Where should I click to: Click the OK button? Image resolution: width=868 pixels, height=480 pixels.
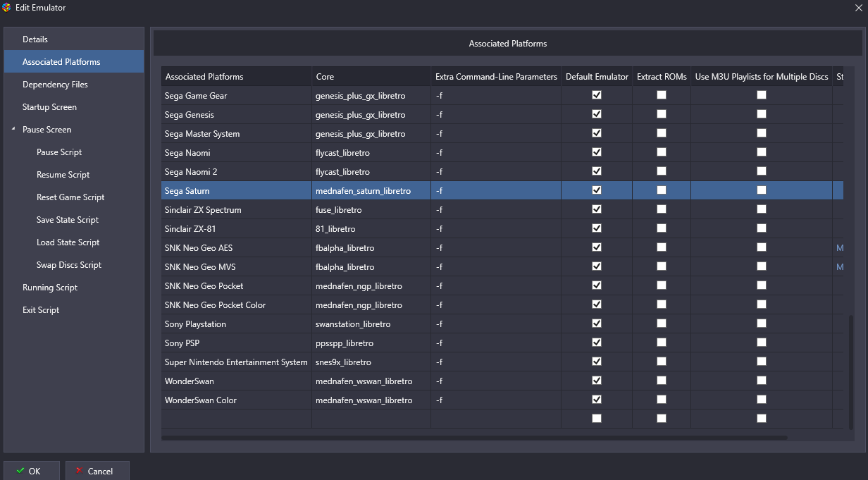pyautogui.click(x=31, y=471)
